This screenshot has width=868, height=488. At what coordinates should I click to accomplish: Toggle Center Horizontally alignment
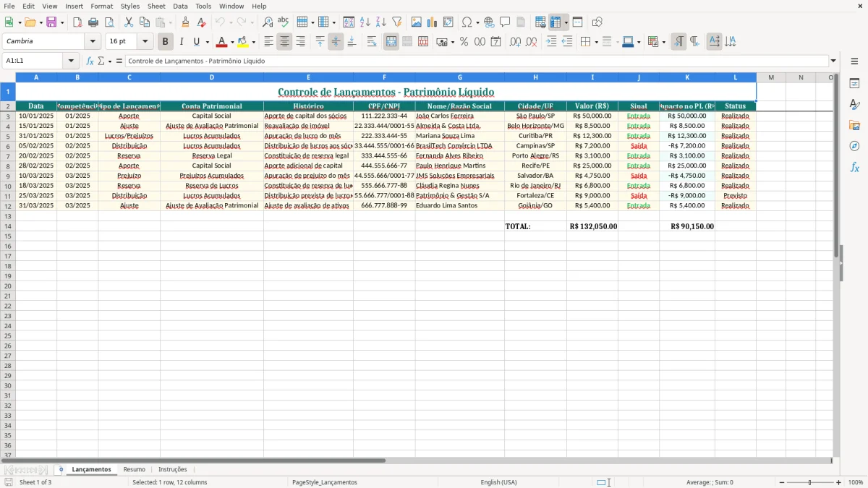pyautogui.click(x=284, y=42)
